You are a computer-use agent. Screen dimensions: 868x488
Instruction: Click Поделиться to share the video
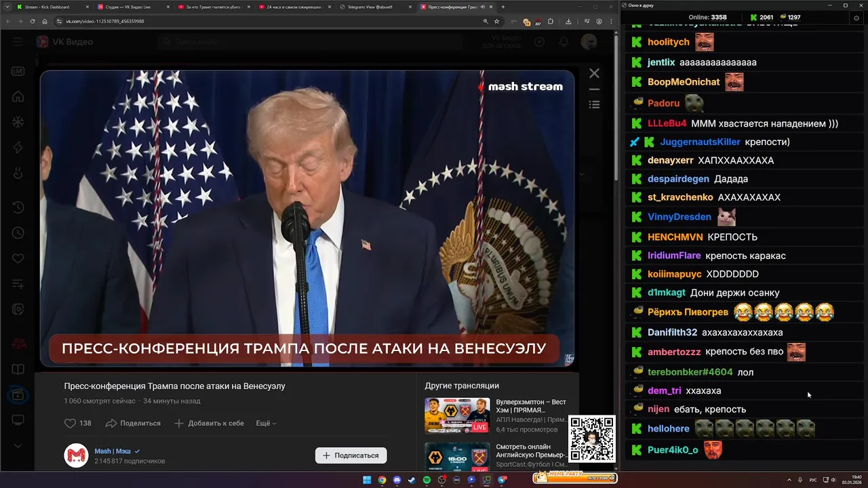pyautogui.click(x=134, y=423)
